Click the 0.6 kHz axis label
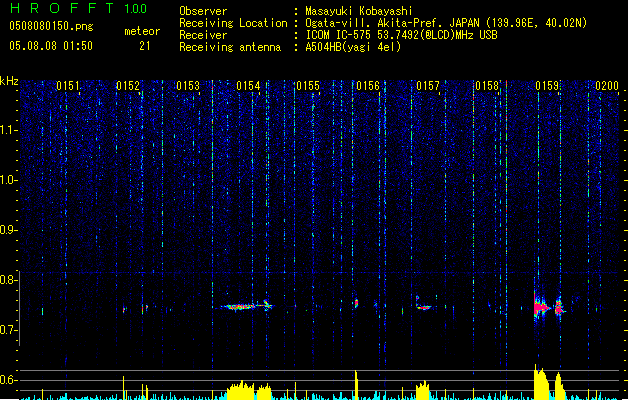The width and height of the screenshot is (629, 400). point(8,380)
